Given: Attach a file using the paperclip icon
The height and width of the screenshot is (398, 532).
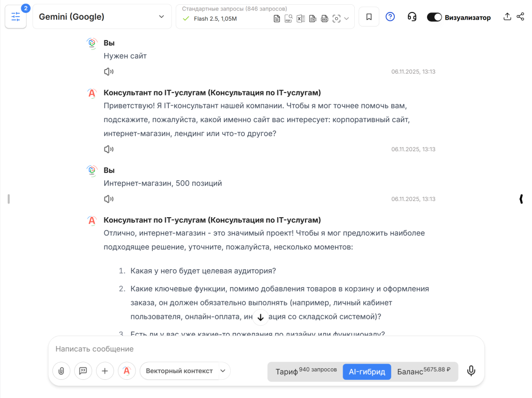Looking at the screenshot, I should [x=61, y=371].
